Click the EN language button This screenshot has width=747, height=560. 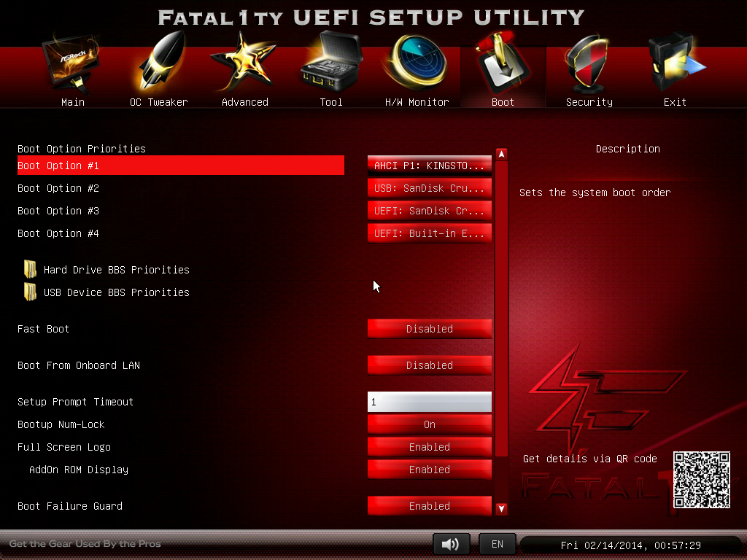pyautogui.click(x=497, y=544)
